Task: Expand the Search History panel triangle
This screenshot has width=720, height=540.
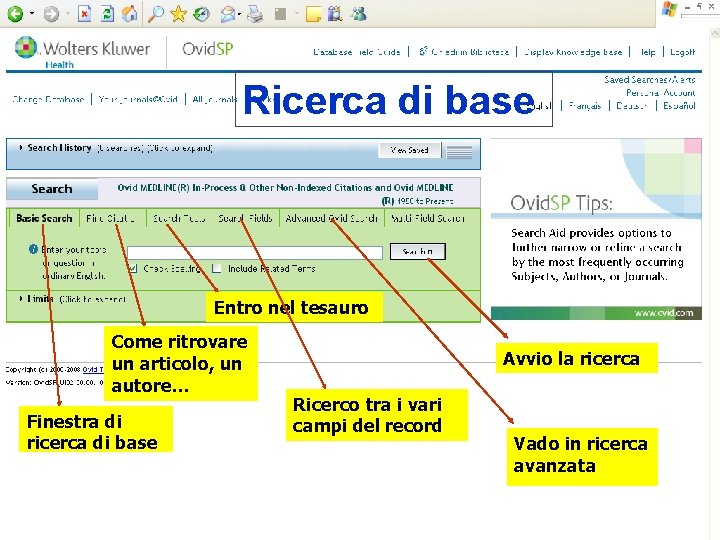Action: pos(21,148)
